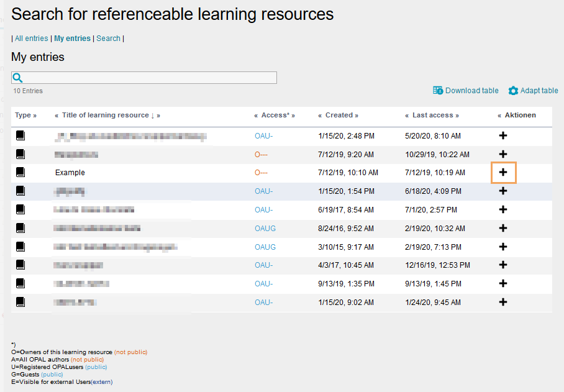Click the plus icon for entry created 8/24/16
The image size is (564, 392).
[x=503, y=228]
